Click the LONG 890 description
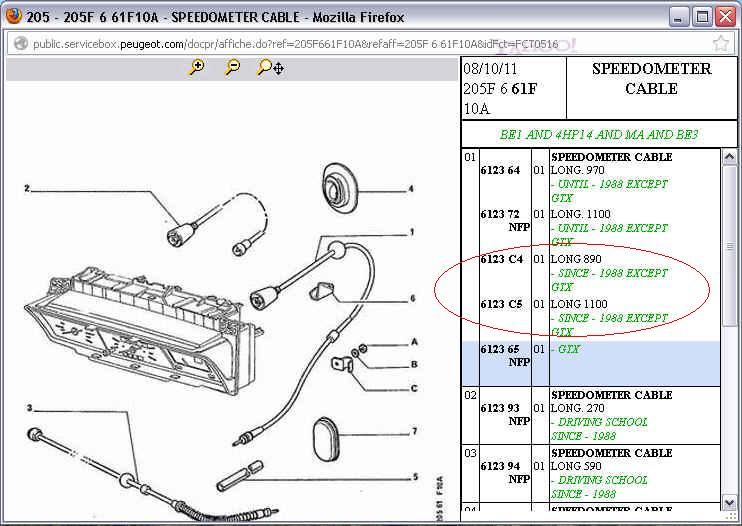This screenshot has height=526, width=742. pyautogui.click(x=576, y=259)
